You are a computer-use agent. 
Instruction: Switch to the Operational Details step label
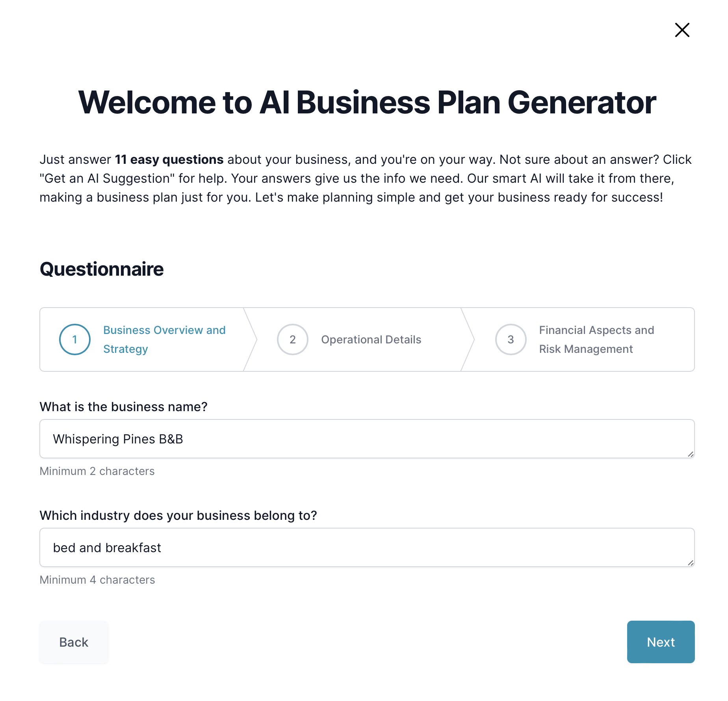pos(371,339)
